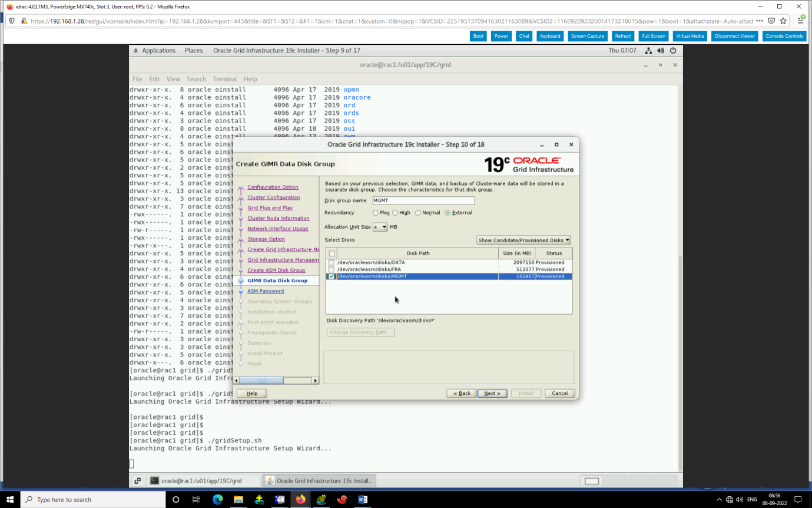Screen dimensions: 812x508
Task: Click the iDRAC Refresh button
Action: 623,36
